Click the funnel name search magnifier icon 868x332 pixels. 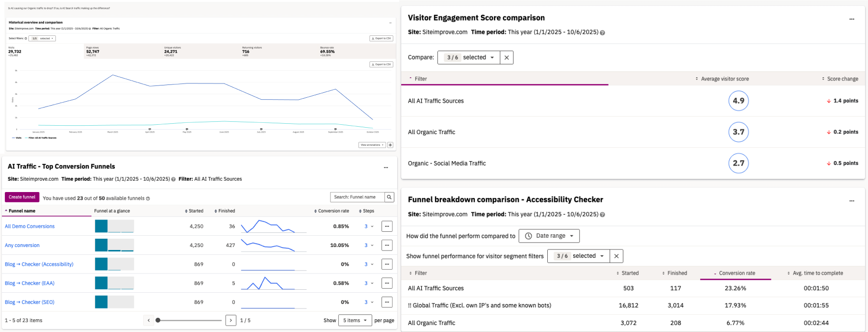389,197
